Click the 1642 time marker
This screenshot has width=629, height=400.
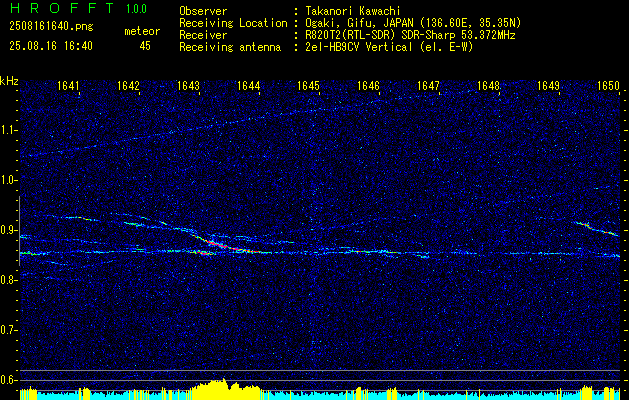[128, 85]
